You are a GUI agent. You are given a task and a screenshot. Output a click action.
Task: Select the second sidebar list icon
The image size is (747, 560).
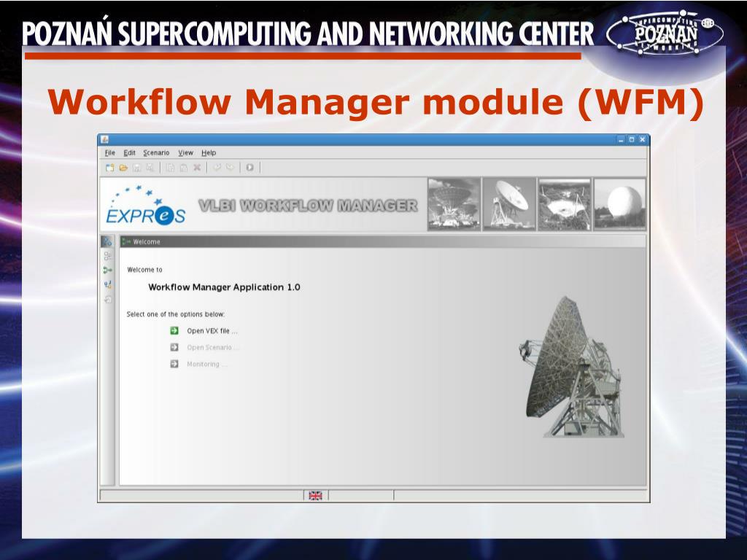coord(108,256)
